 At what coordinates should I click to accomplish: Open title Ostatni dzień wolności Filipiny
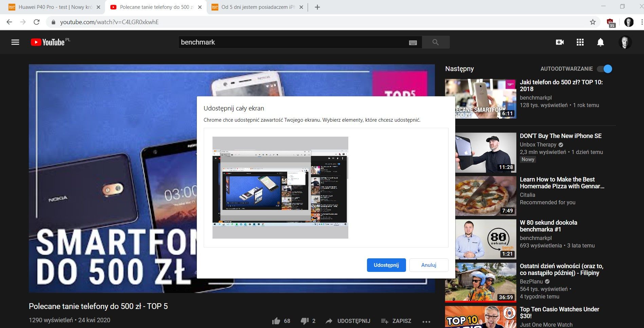point(562,270)
